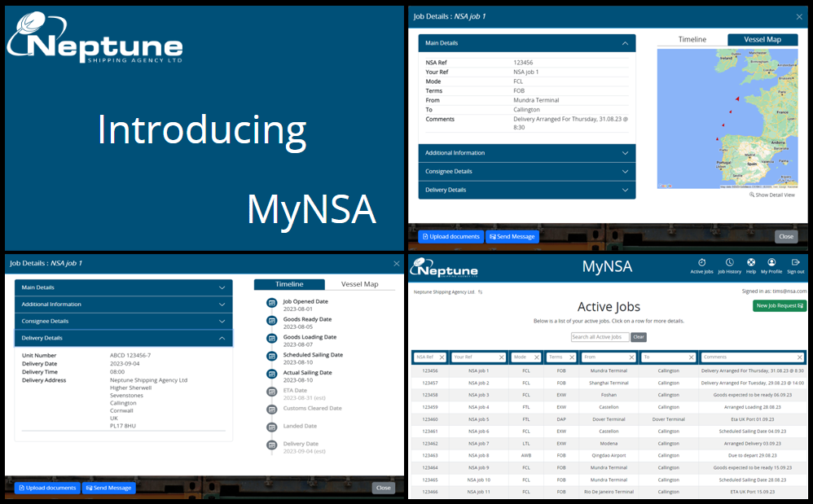
Task: Focus the Search all Active Jobs field
Action: pos(600,337)
